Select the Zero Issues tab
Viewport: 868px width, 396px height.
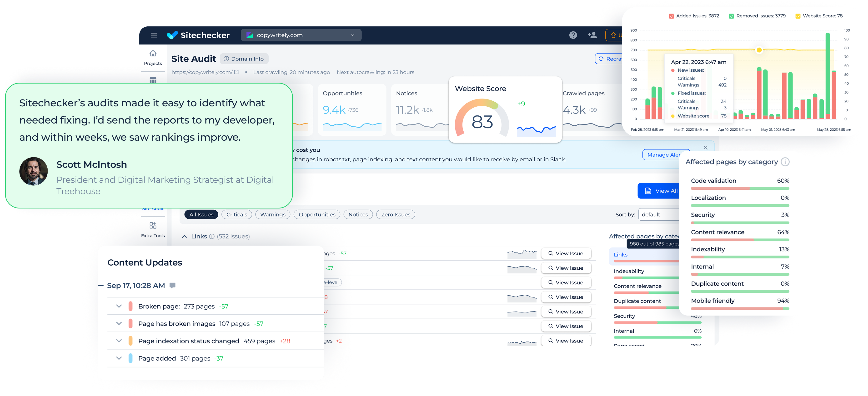(395, 214)
